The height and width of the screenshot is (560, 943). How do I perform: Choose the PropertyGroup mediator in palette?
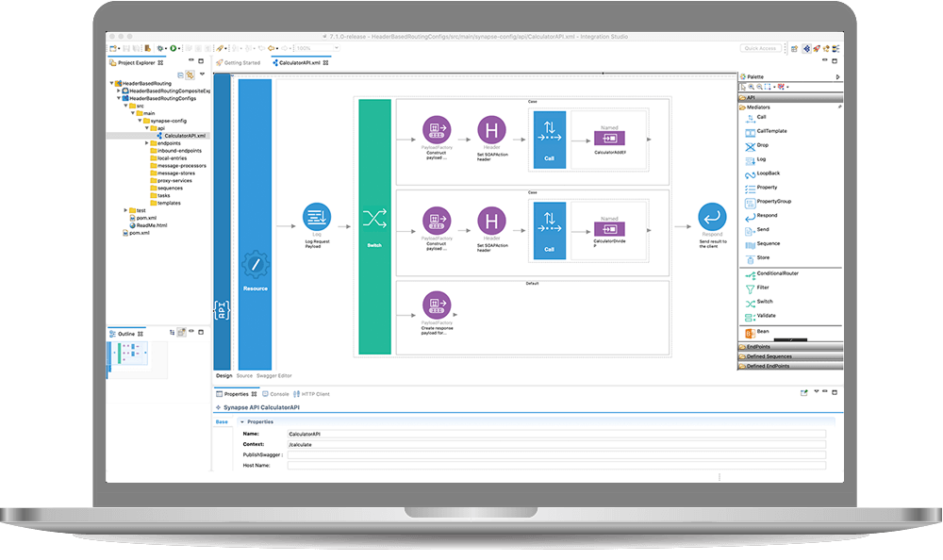[x=772, y=201]
